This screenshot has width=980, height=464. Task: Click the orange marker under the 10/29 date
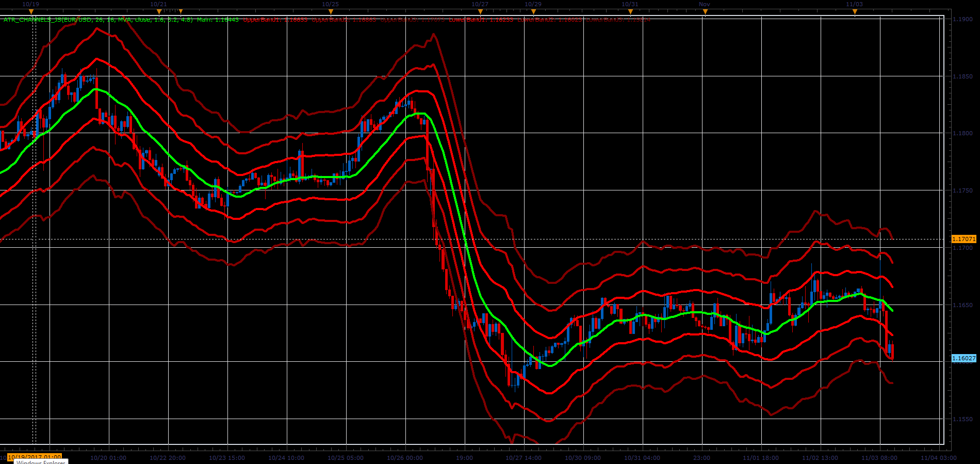click(533, 11)
